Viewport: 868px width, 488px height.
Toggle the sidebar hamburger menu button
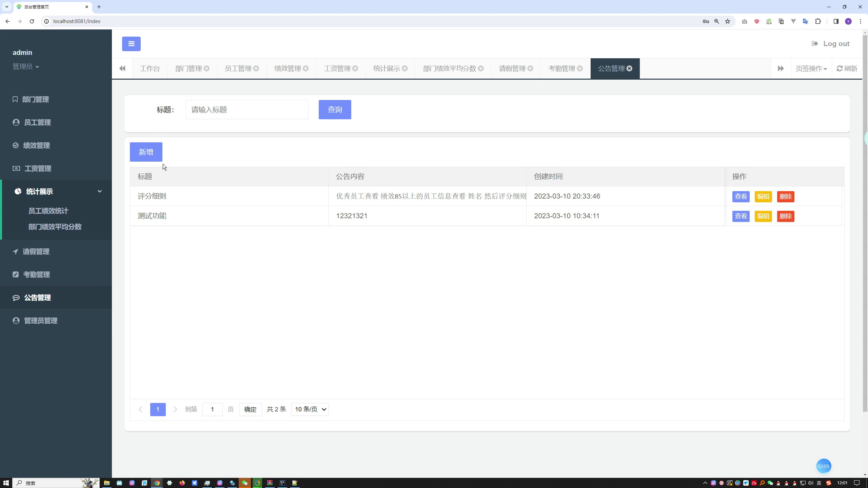click(x=131, y=44)
